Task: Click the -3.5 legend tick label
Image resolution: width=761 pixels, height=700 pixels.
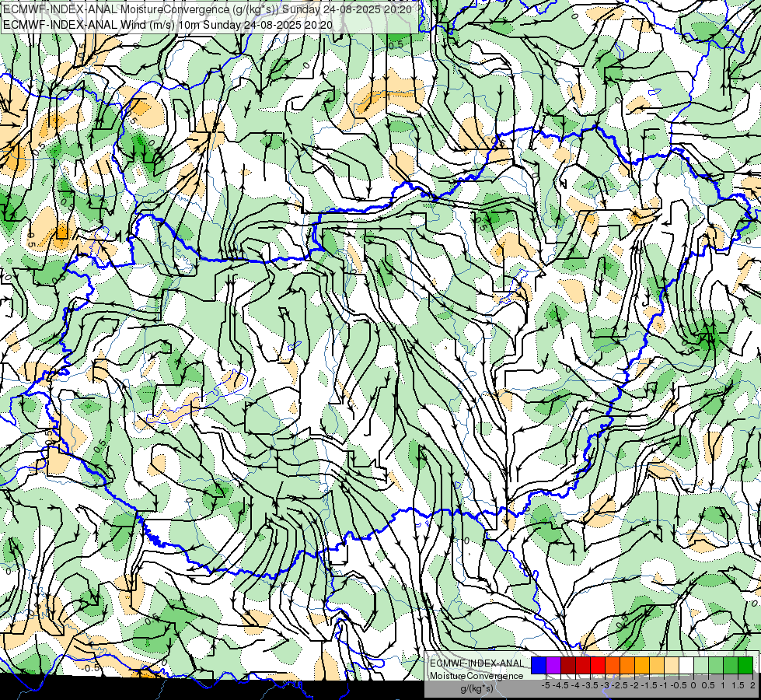Action: [590, 685]
